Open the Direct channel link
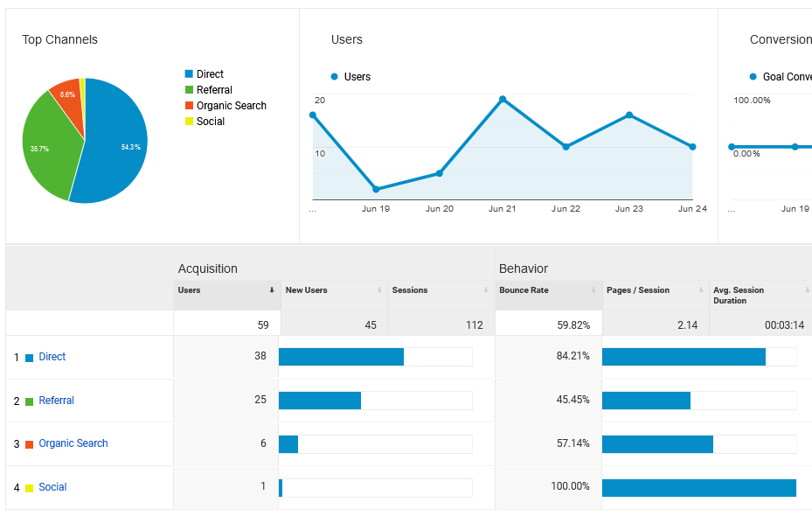The height and width of the screenshot is (516, 812). pyautogui.click(x=52, y=357)
